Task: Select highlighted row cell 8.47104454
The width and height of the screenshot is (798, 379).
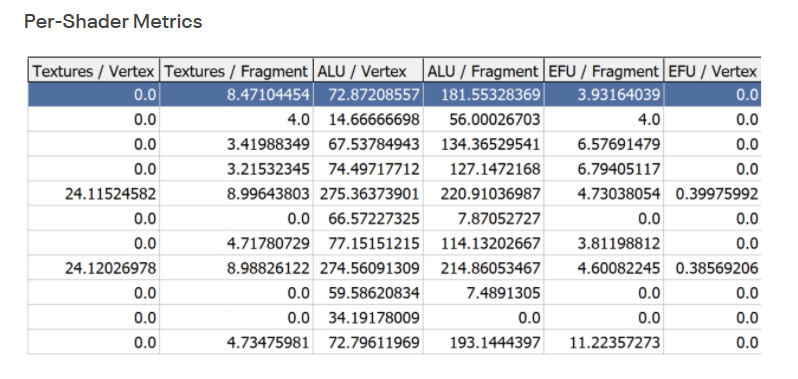Action: [x=236, y=95]
